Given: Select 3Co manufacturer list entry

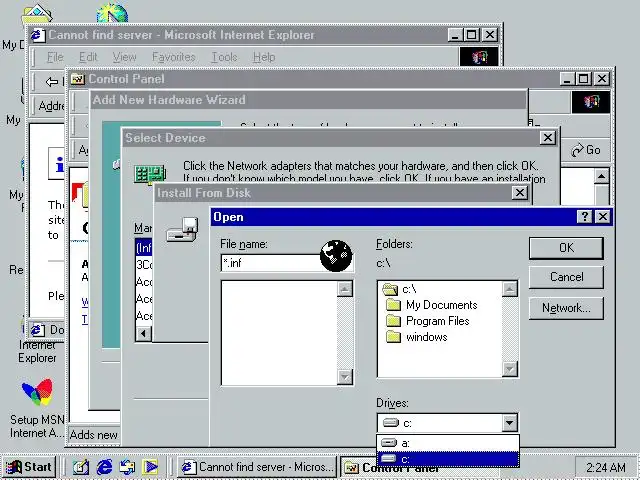Looking at the screenshot, I should 144,265.
